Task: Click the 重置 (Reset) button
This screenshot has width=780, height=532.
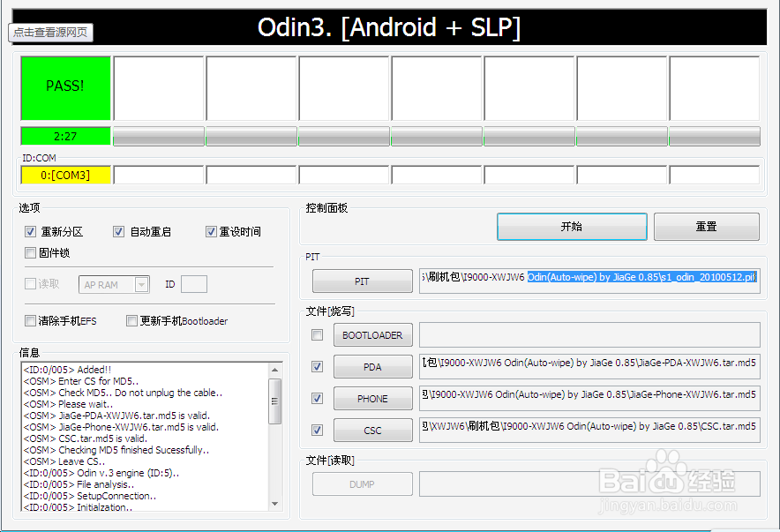Action: pos(707,227)
